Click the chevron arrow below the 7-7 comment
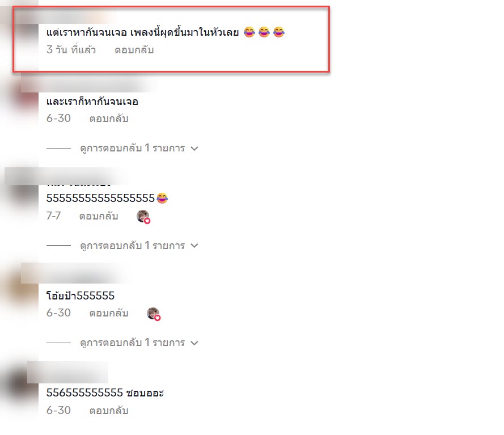 click(194, 246)
